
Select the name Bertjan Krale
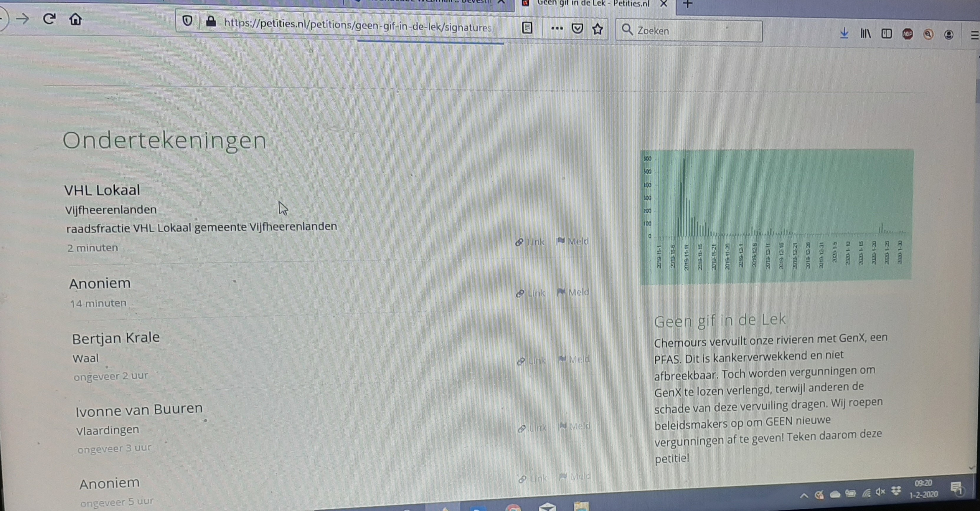tap(116, 338)
